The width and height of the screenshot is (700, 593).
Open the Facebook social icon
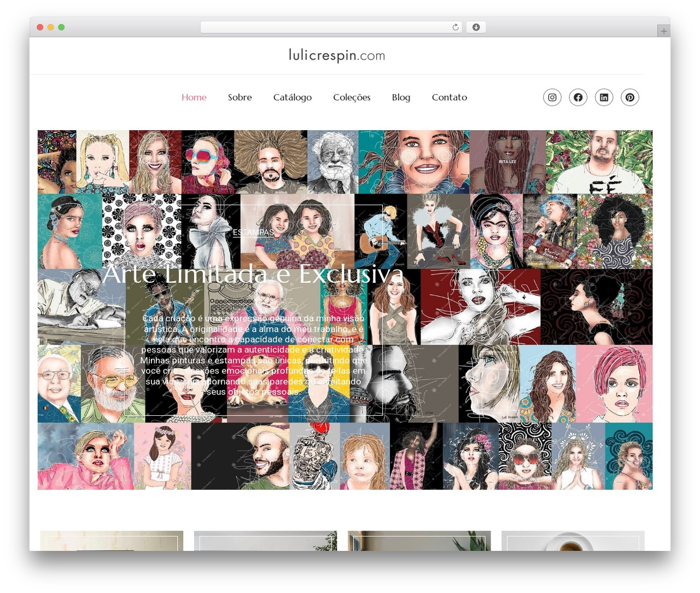[578, 97]
